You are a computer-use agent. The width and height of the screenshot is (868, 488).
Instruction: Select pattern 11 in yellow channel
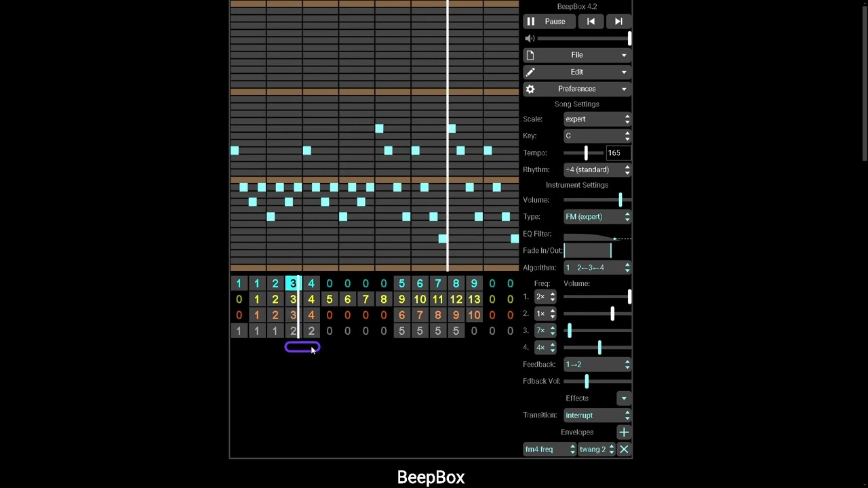438,300
